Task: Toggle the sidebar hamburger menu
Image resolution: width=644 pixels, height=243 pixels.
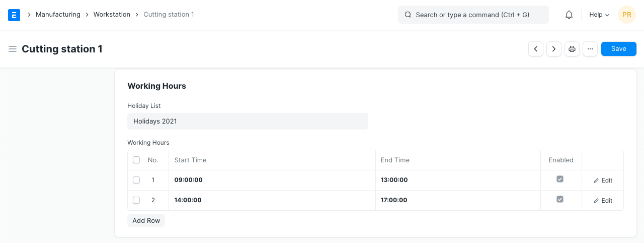Action: click(x=13, y=49)
